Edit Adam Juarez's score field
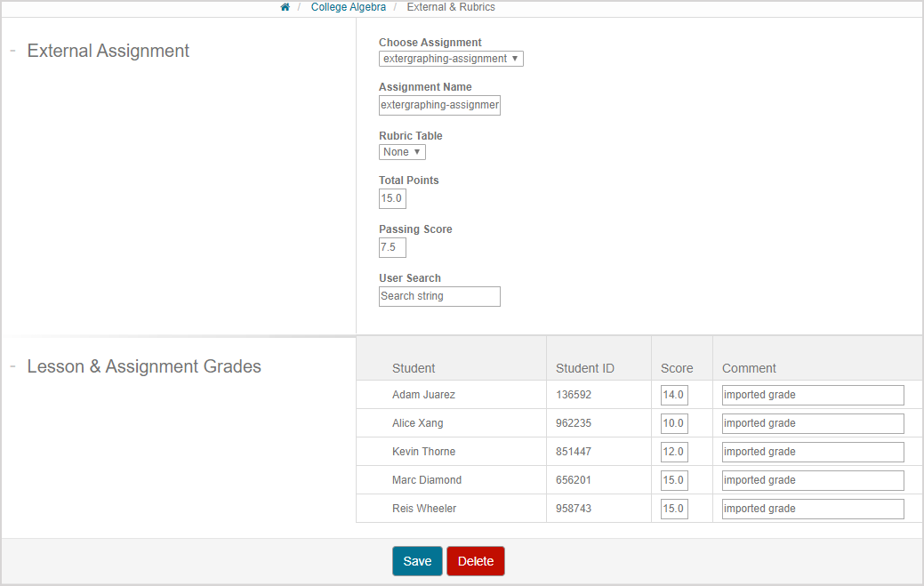Screen dimensions: 924x586 tap(674, 395)
